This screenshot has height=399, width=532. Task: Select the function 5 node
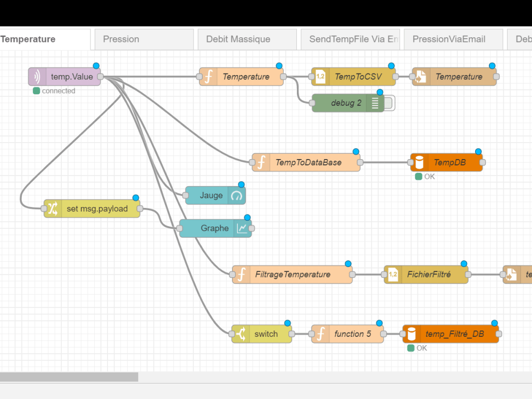[348, 334]
